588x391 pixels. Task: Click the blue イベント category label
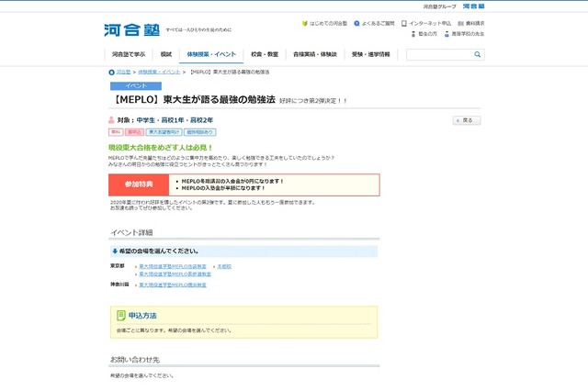pyautogui.click(x=136, y=86)
